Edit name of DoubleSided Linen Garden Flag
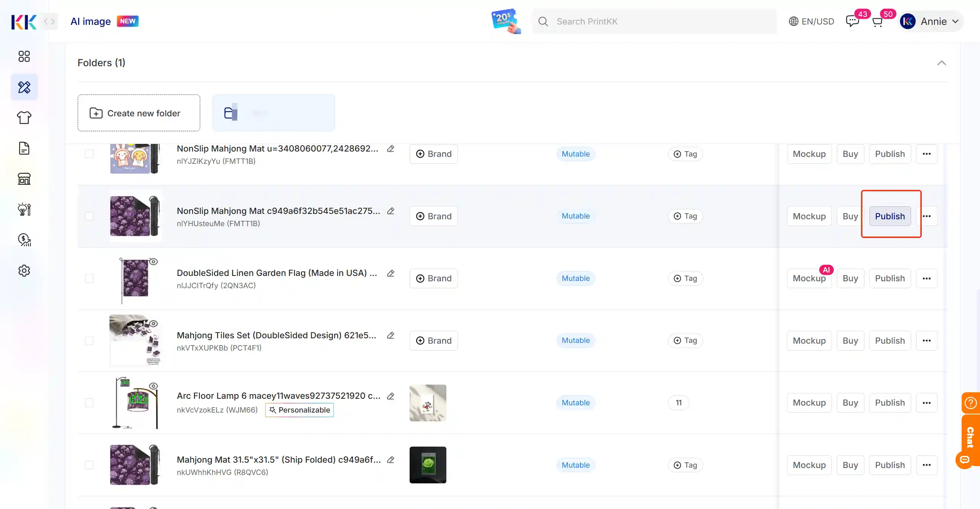The width and height of the screenshot is (980, 509). point(390,273)
